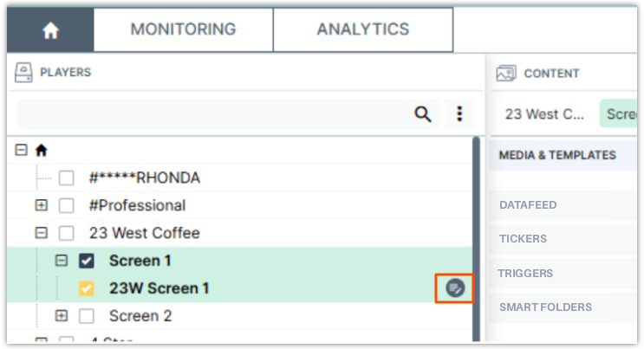Uncheck the Screen 1 checkbox

click(87, 261)
